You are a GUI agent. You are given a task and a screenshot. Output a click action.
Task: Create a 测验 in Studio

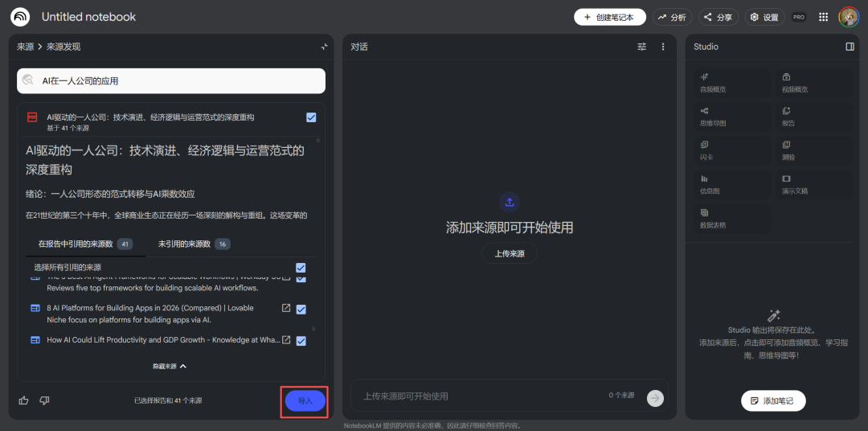pos(813,150)
